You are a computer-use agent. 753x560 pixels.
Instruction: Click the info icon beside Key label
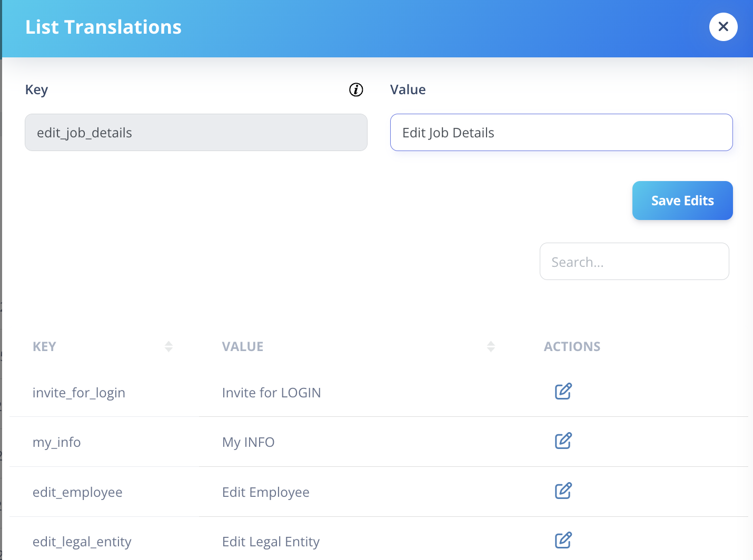[356, 90]
